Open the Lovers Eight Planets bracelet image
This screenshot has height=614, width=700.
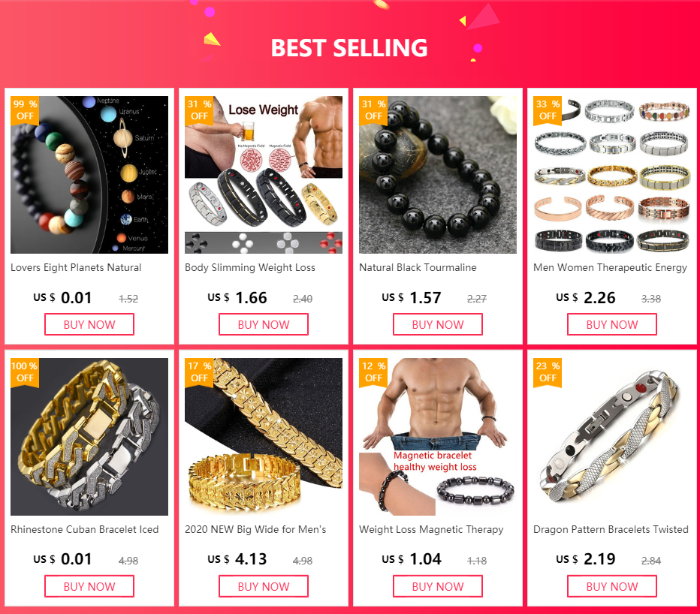(89, 174)
